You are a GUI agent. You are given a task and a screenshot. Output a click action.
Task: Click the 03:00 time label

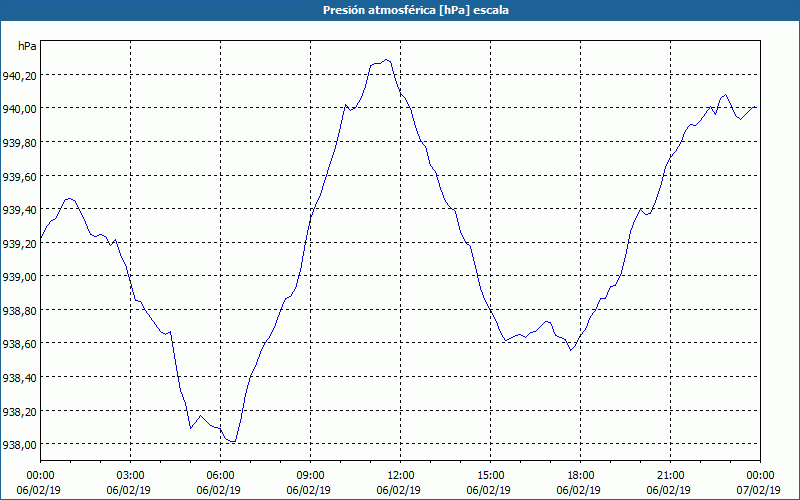pos(131,476)
